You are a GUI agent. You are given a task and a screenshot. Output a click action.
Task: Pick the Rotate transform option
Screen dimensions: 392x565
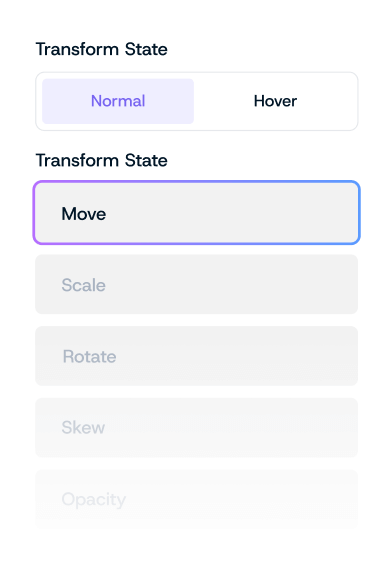(196, 356)
